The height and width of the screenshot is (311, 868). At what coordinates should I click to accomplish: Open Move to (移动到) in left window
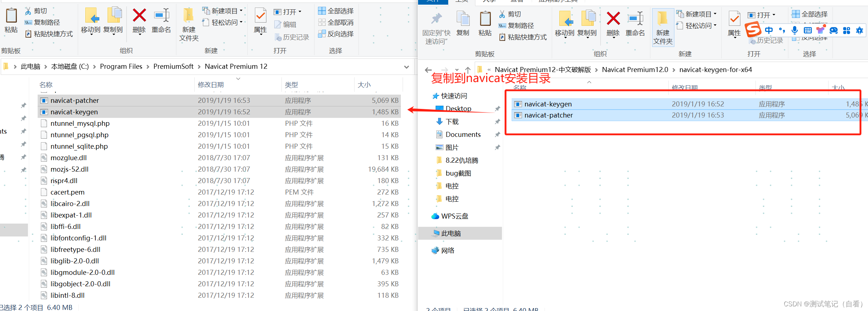coord(91,21)
